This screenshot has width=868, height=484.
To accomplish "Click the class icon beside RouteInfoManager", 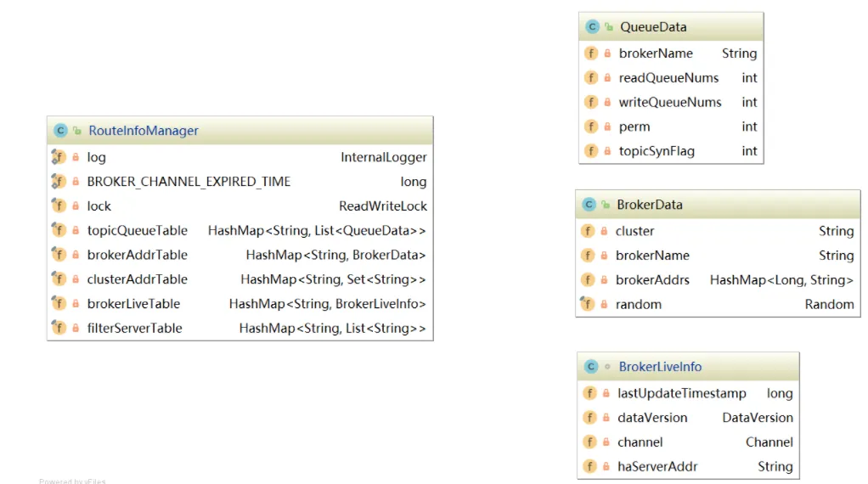I will (x=60, y=131).
